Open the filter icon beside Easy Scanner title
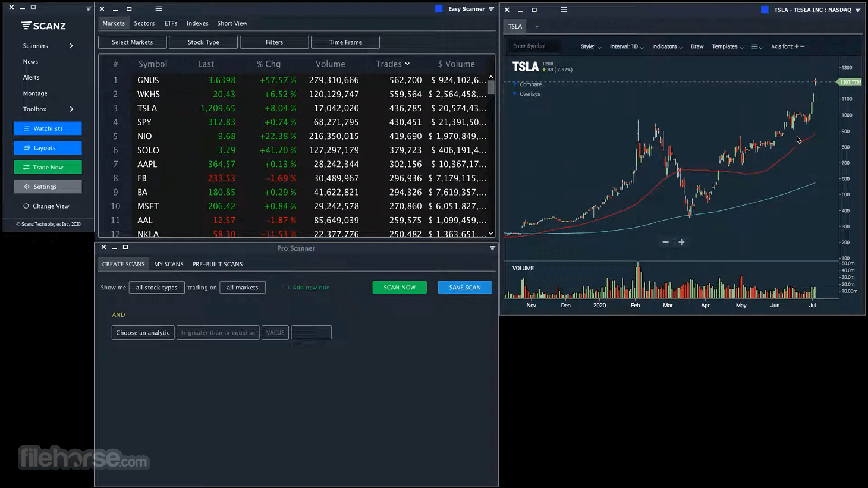Viewport: 868px width, 488px height. (x=491, y=9)
